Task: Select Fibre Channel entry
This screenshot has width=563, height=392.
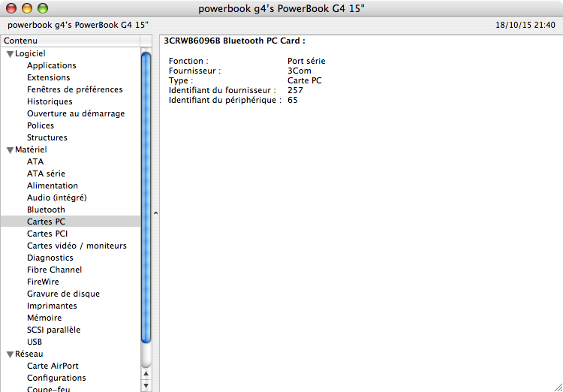Action: tap(54, 270)
